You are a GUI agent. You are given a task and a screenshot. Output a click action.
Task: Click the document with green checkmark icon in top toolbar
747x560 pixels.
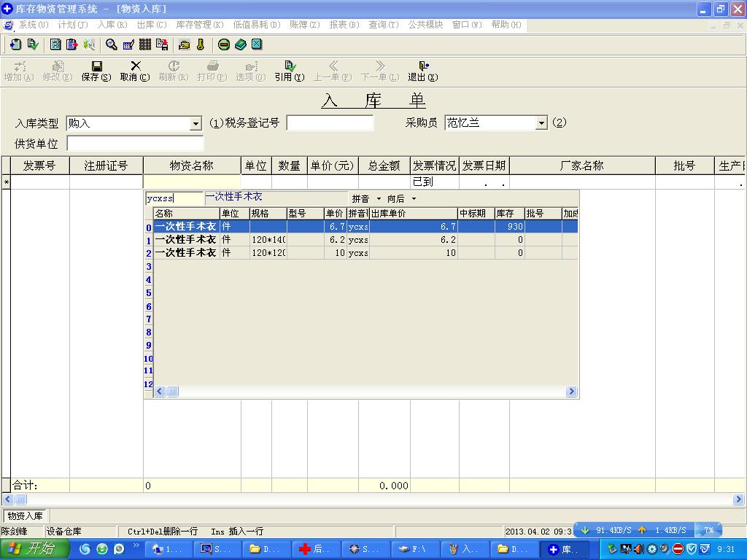32,44
